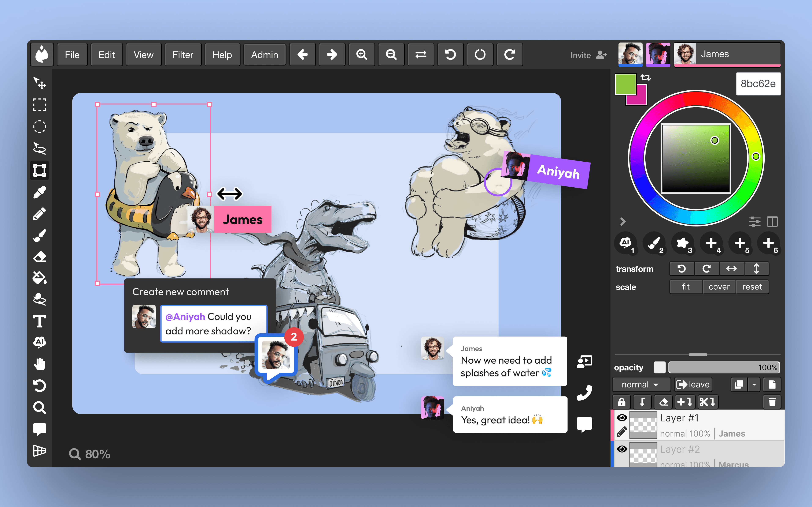Open dropdown arrow beside duplicate layer button
The height and width of the screenshot is (507, 812).
point(754,385)
